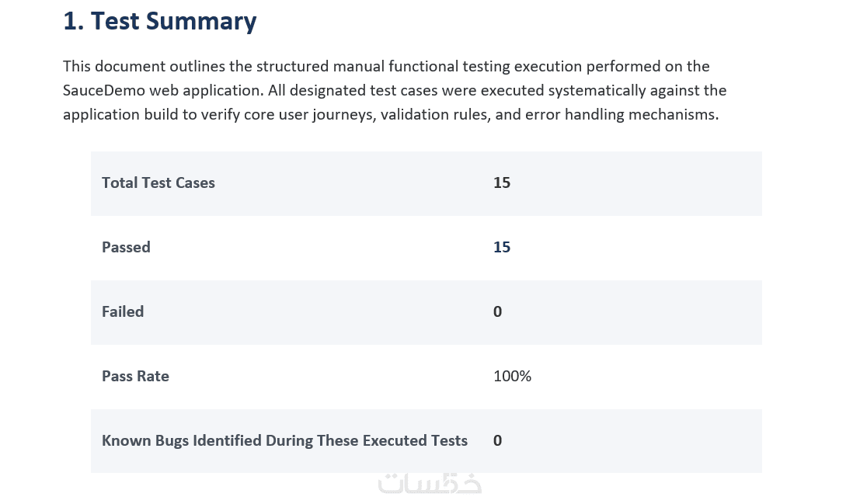Click the 100% pass rate value

point(512,376)
